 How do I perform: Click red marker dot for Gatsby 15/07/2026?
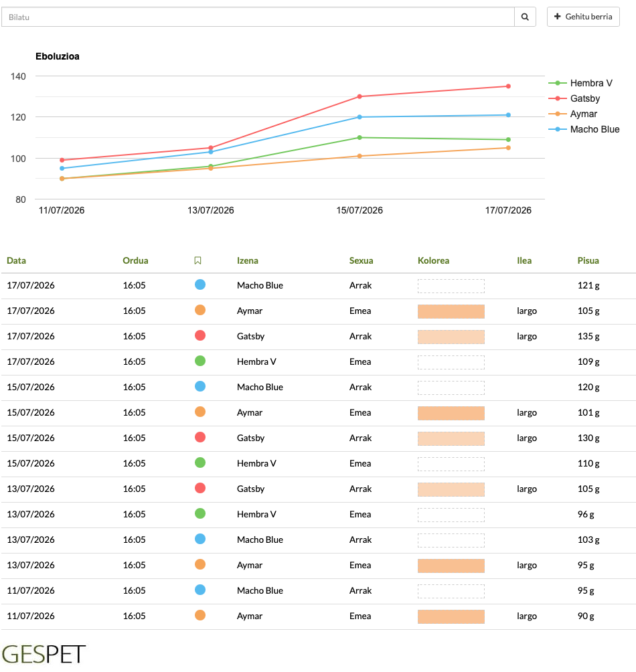point(200,437)
